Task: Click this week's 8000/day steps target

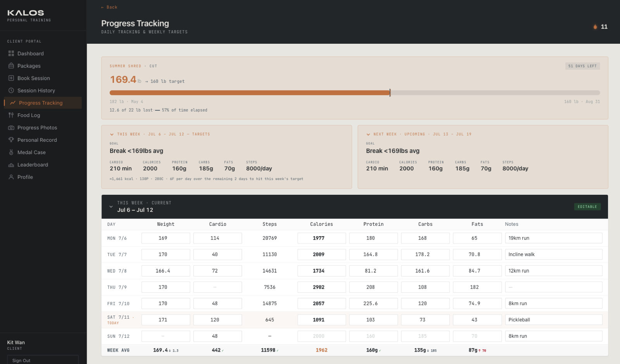Action: [259, 168]
